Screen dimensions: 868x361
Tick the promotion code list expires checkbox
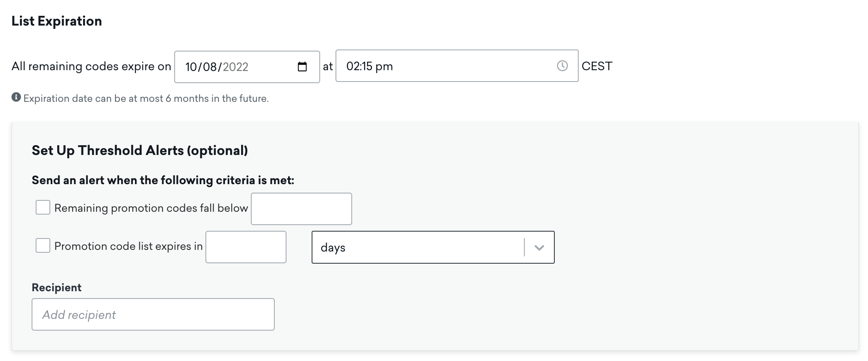(43, 245)
